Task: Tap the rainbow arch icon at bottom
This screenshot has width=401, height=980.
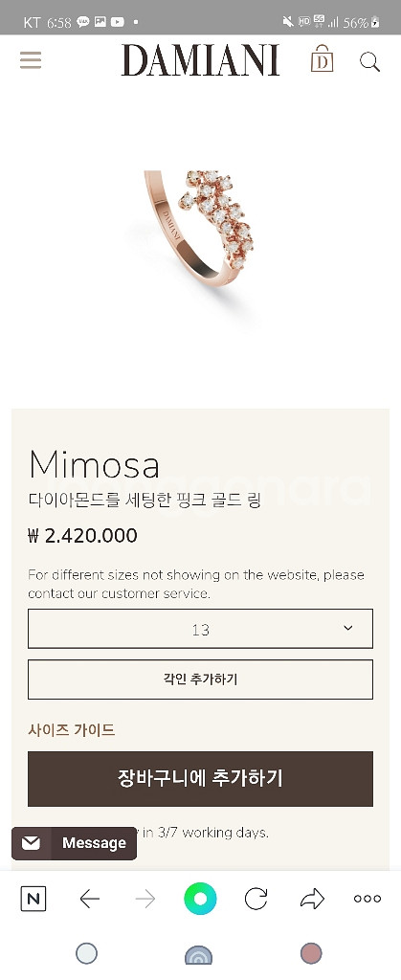Action: coord(199,954)
